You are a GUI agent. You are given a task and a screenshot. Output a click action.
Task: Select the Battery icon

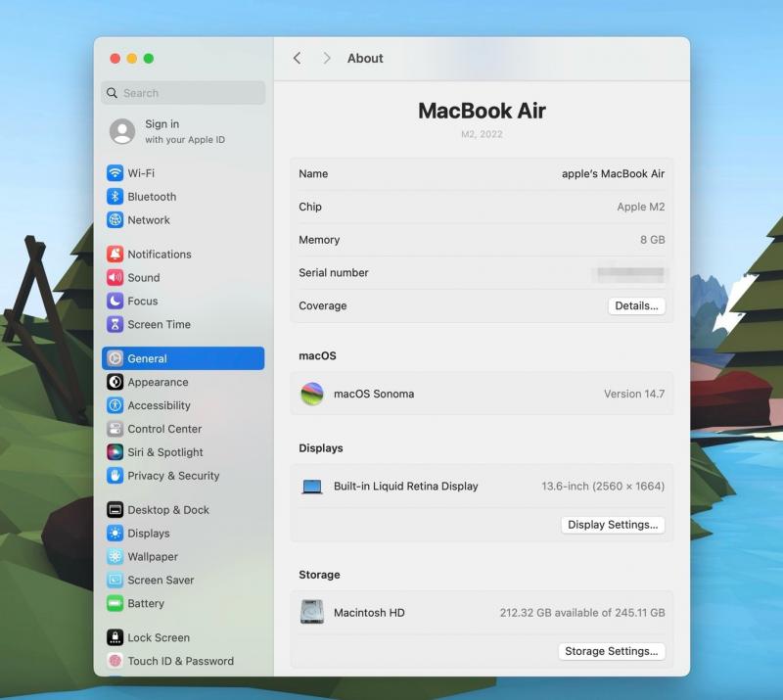pyautogui.click(x=115, y=604)
